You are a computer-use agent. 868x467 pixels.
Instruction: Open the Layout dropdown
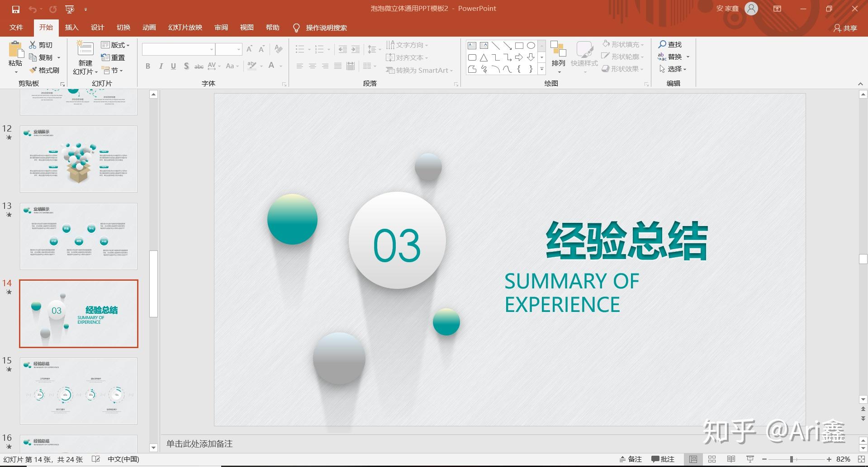(115, 45)
